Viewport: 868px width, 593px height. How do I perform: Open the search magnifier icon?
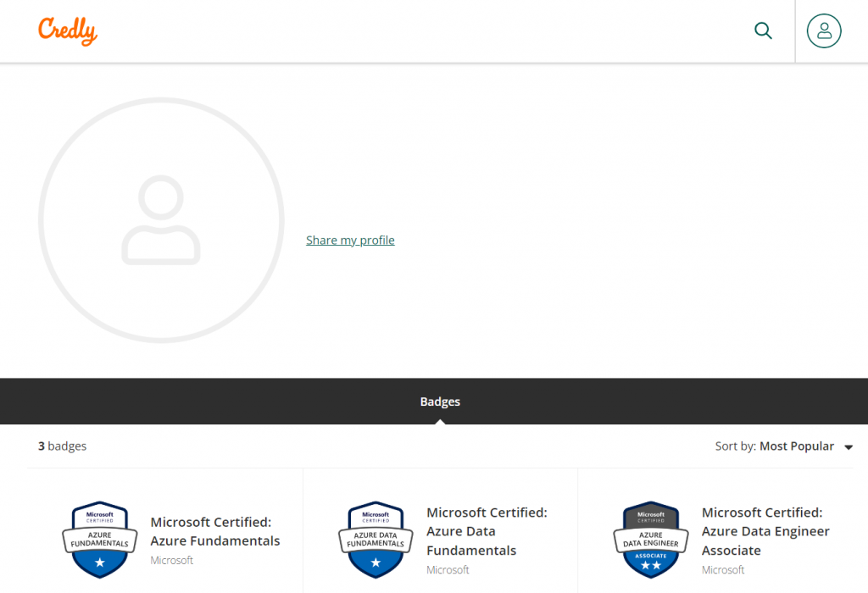(x=763, y=30)
